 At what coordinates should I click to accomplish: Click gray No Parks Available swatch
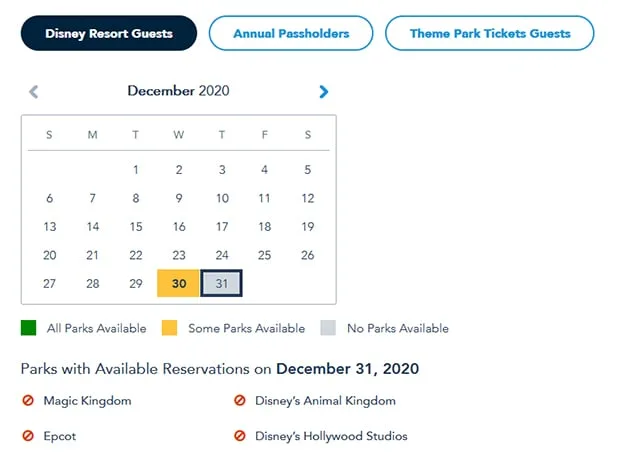tap(328, 328)
